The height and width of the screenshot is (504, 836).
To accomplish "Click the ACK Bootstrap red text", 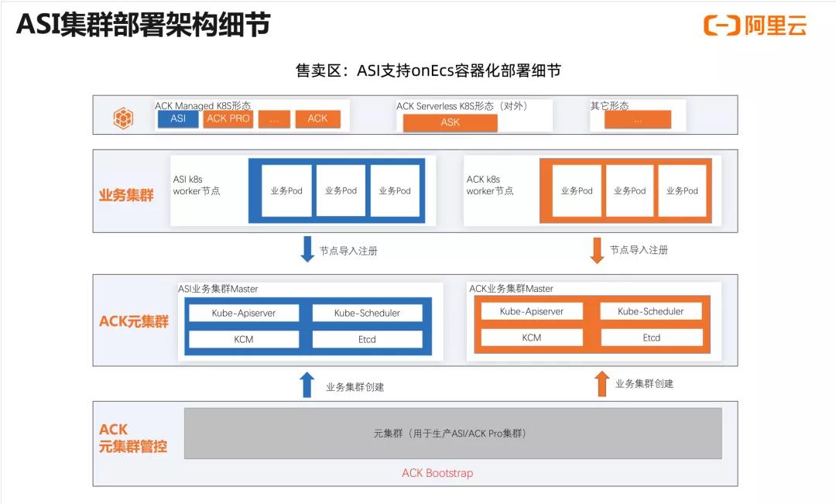I will (437, 473).
